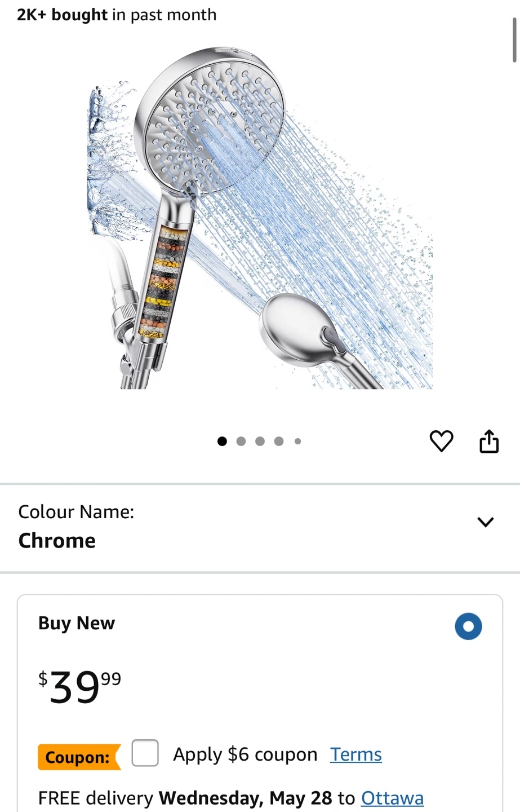Click the $39.99 price

tap(79, 686)
